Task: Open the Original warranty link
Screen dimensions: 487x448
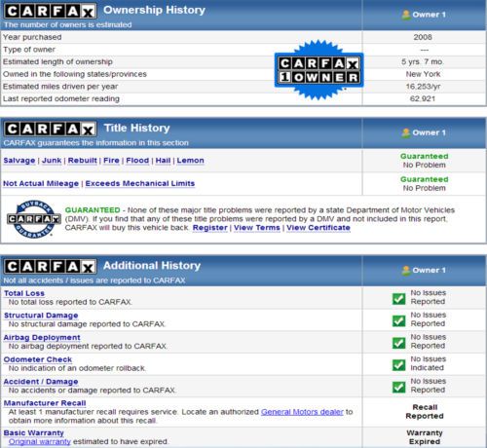Action: pos(40,442)
